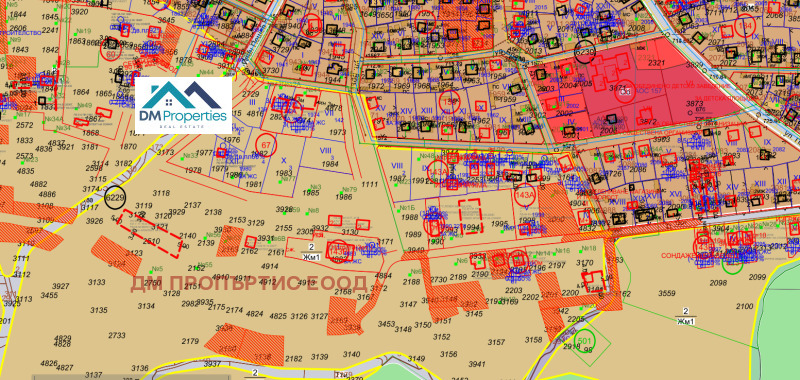The height and width of the screenshot is (380, 800).
Task: Click parcel number 3873
Action: pos(694,103)
